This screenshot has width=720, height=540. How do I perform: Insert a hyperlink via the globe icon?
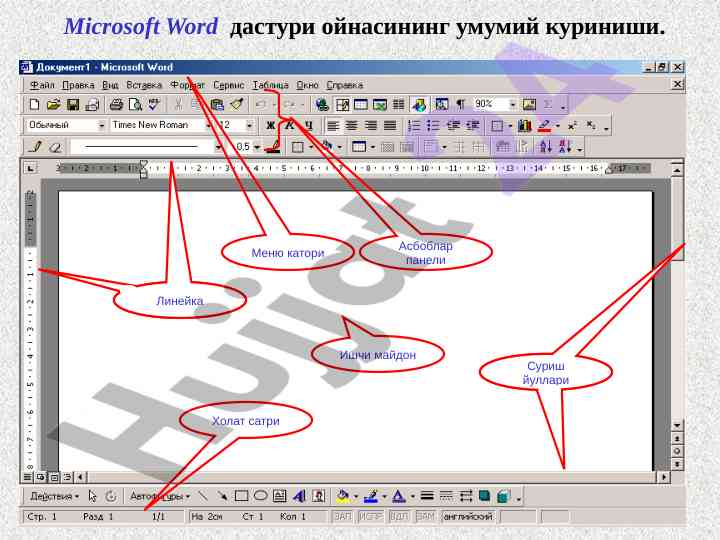[322, 105]
